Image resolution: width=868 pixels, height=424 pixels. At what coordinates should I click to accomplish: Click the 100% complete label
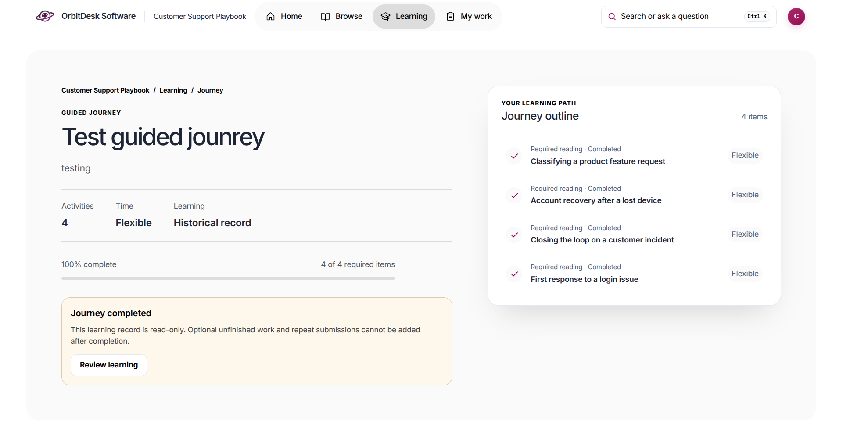pos(89,264)
